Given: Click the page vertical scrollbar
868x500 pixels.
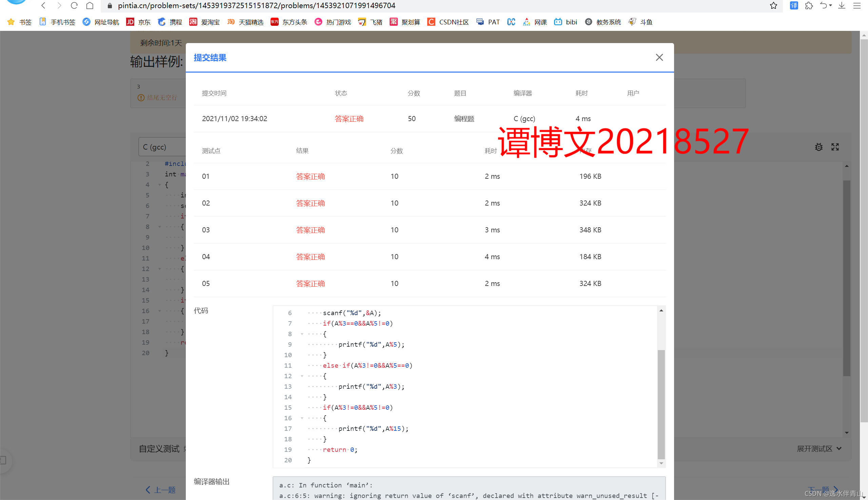Looking at the screenshot, I should click(864, 230).
